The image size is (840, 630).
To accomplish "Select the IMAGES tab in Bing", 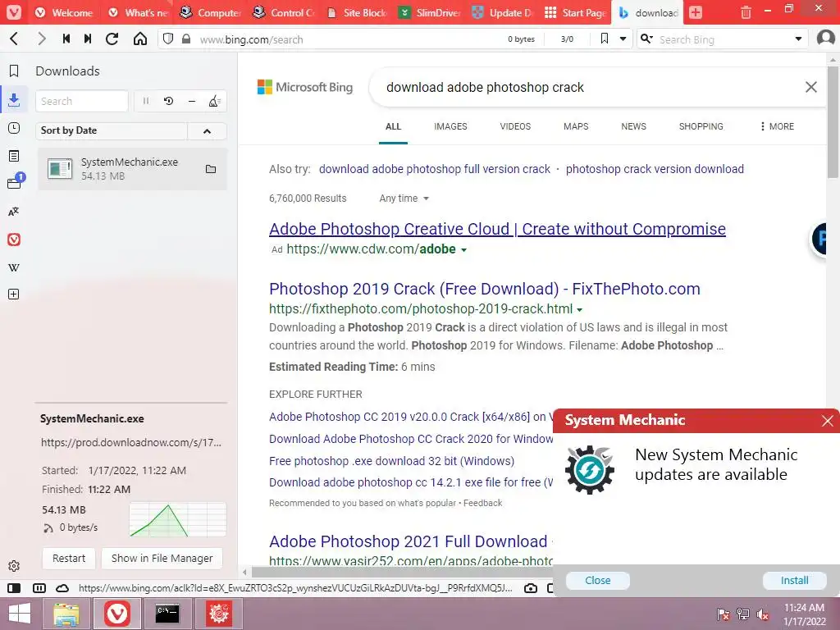I will (450, 126).
